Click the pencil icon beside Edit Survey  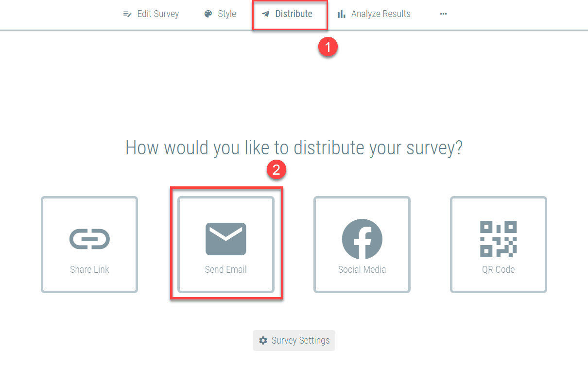(127, 14)
